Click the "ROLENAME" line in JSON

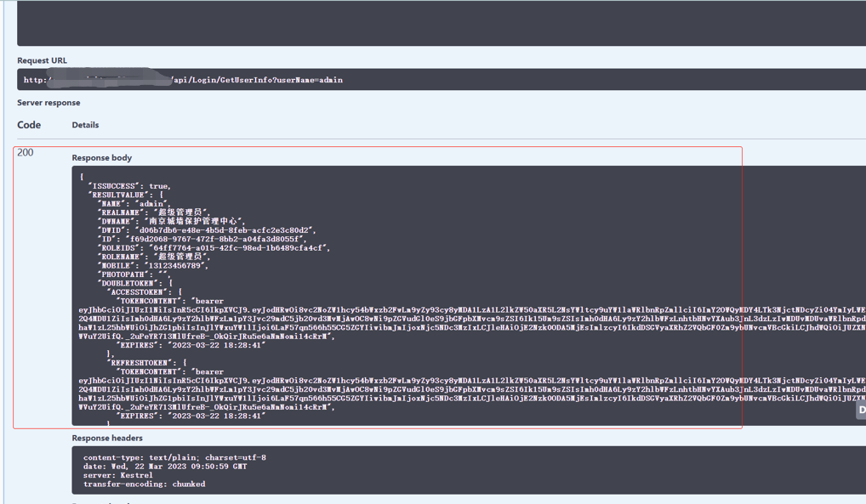[153, 257]
